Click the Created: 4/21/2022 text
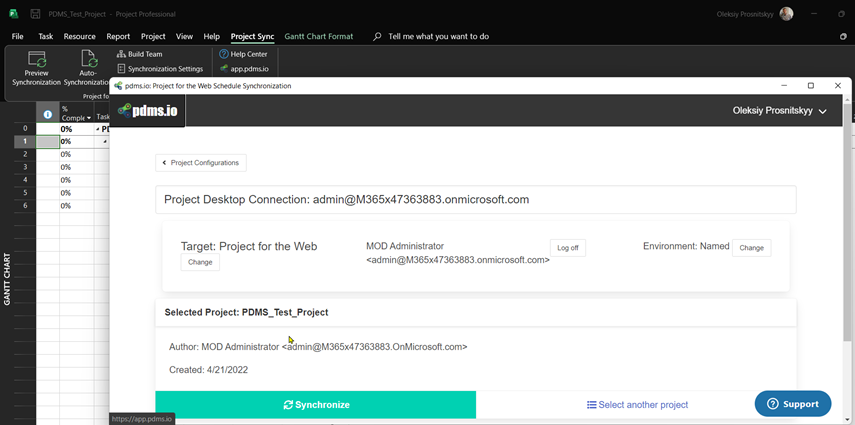Image resolution: width=855 pixels, height=425 pixels. [x=208, y=370]
